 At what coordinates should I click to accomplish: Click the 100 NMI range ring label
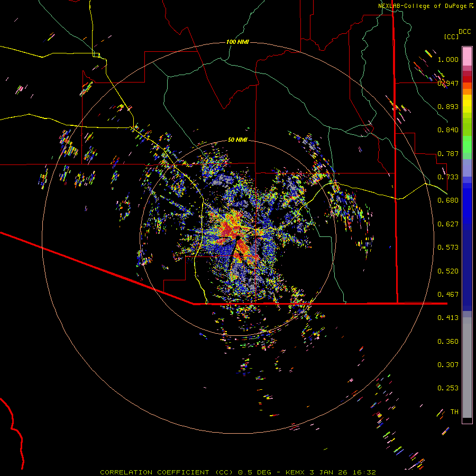pos(237,42)
